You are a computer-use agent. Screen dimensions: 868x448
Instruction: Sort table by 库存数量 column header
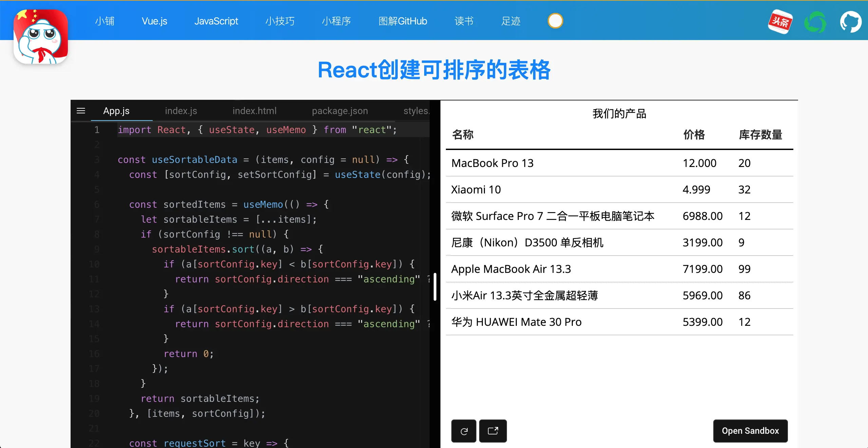pyautogui.click(x=760, y=135)
